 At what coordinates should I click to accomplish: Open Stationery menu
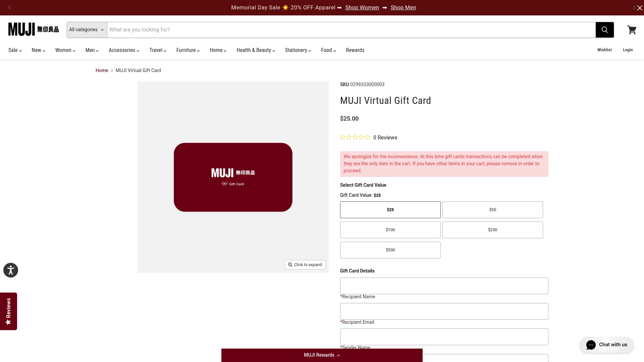point(298,50)
